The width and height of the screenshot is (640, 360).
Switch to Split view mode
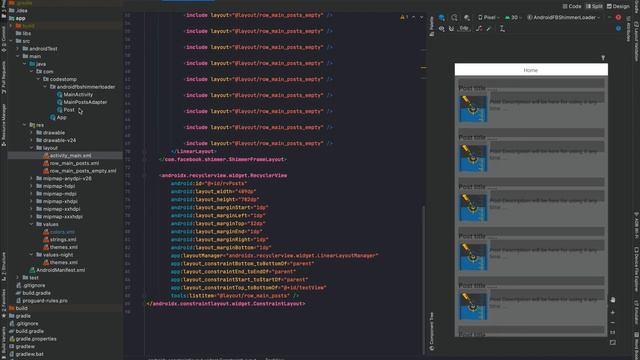[x=594, y=6]
